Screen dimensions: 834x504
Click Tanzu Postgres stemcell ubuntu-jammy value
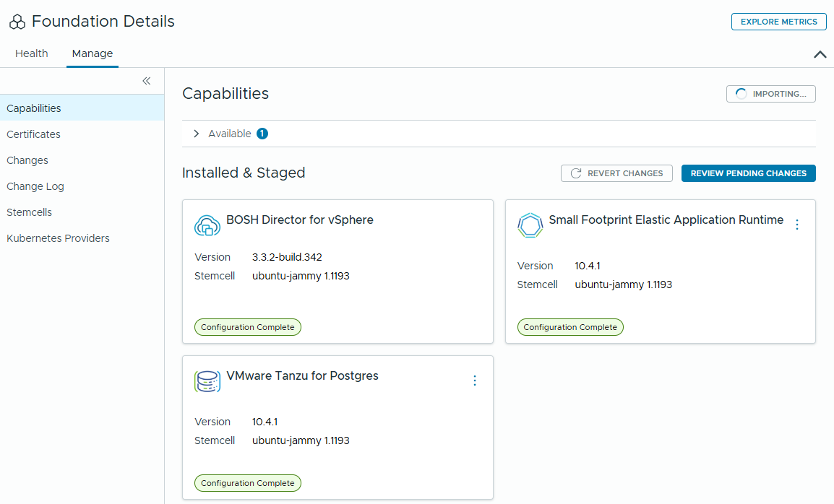[301, 440]
